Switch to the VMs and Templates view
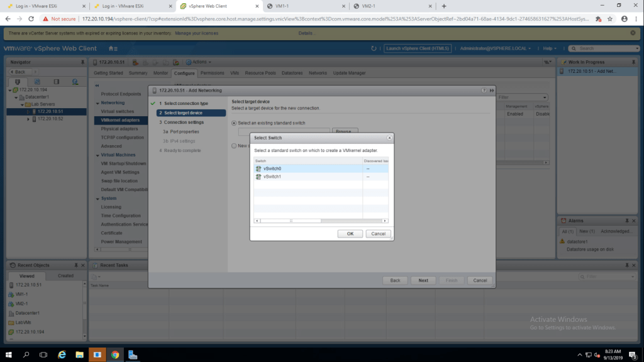 point(37,82)
